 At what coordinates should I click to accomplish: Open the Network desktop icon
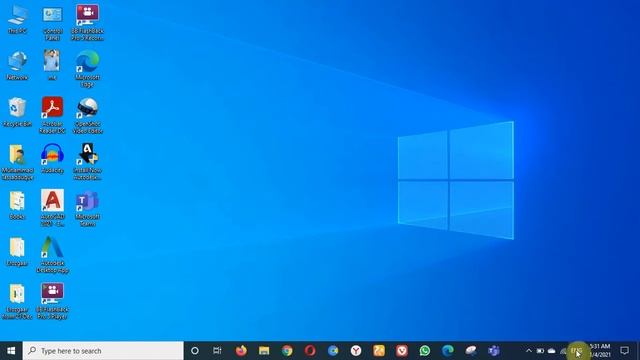[x=17, y=65]
